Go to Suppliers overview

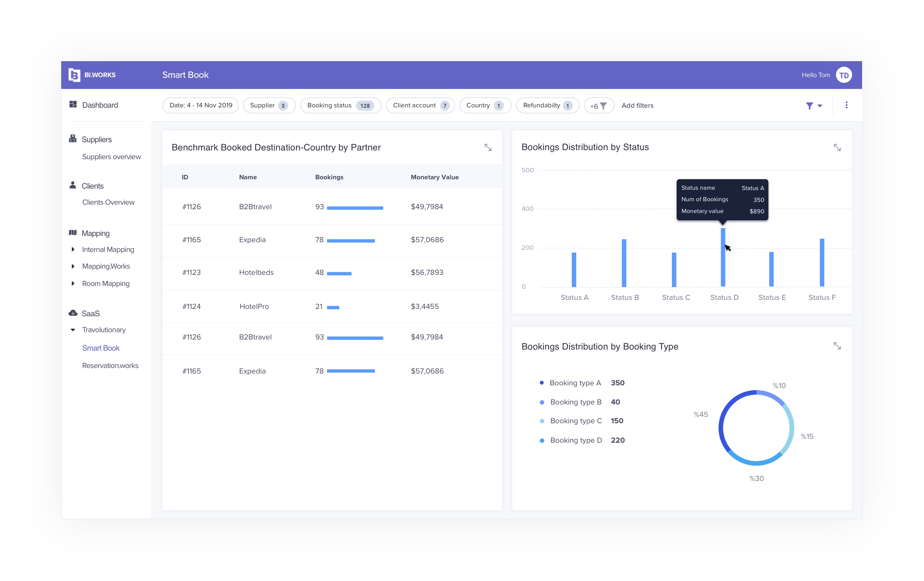coord(111,156)
